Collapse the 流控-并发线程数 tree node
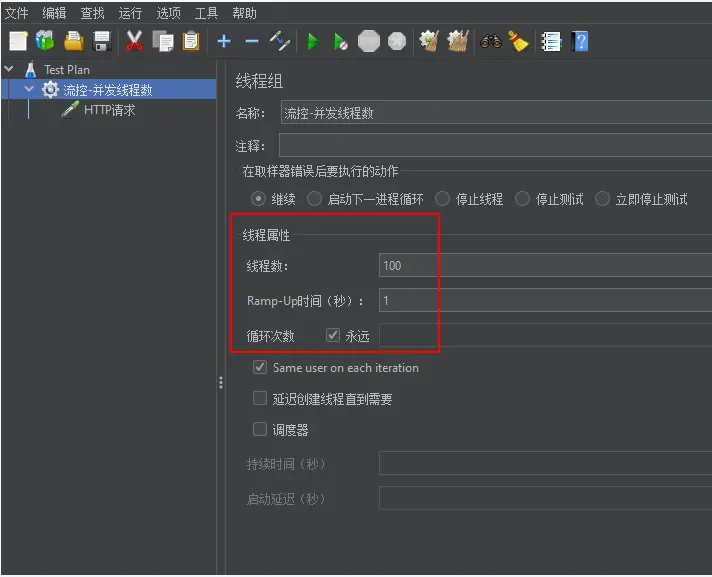The width and height of the screenshot is (712, 577). tap(29, 89)
